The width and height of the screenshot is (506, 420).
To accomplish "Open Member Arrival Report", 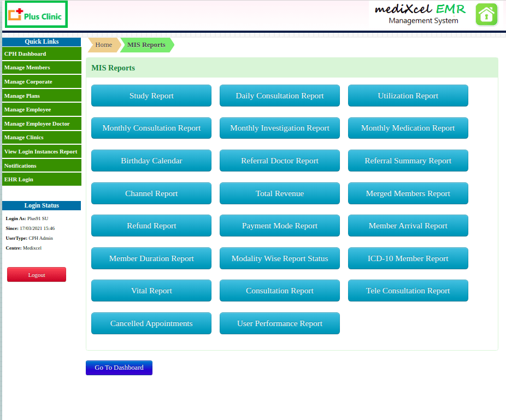I will pos(408,226).
